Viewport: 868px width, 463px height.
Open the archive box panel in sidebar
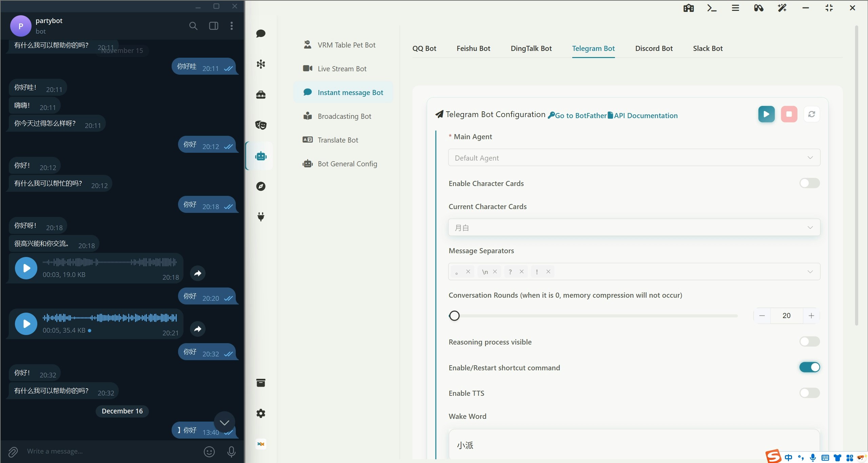261,383
